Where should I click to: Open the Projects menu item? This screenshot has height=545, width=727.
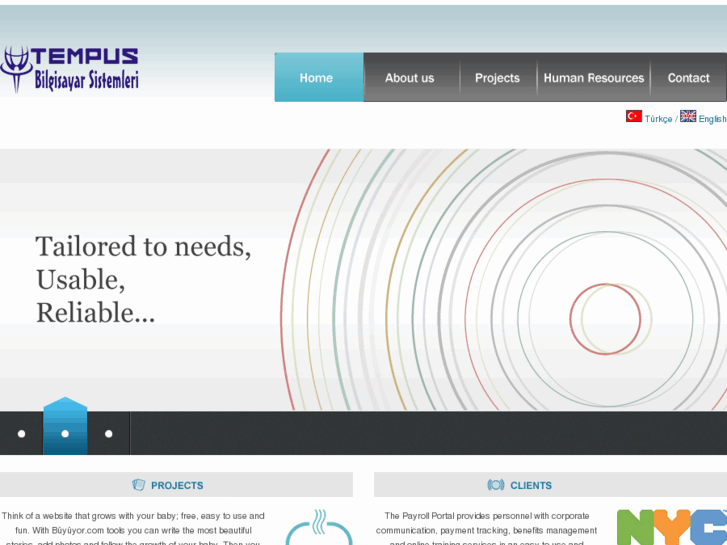[x=497, y=78]
